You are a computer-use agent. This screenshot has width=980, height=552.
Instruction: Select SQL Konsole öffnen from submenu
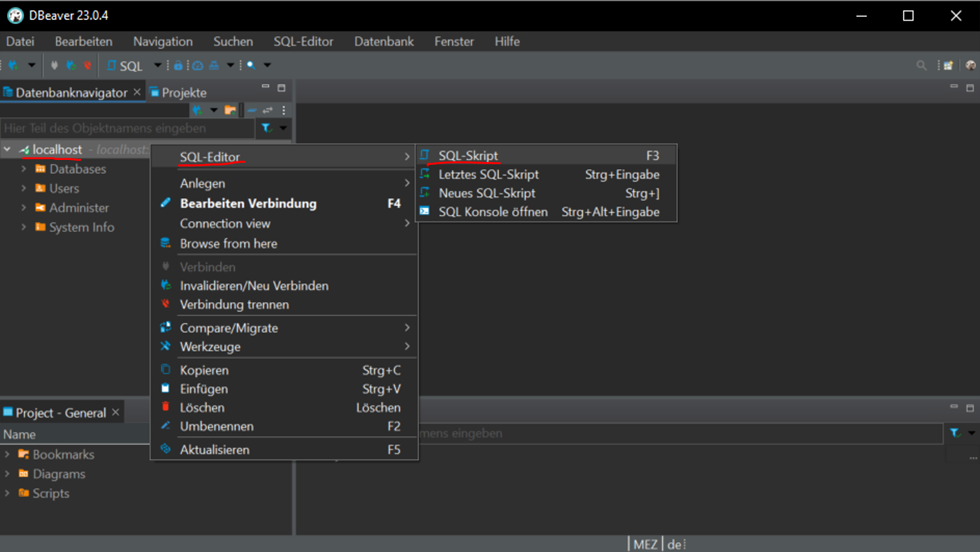[492, 212]
